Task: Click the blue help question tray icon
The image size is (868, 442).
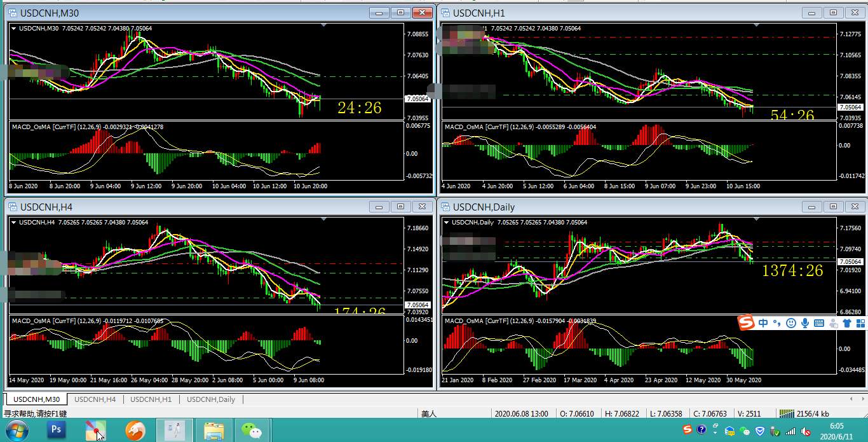Action: (701, 431)
